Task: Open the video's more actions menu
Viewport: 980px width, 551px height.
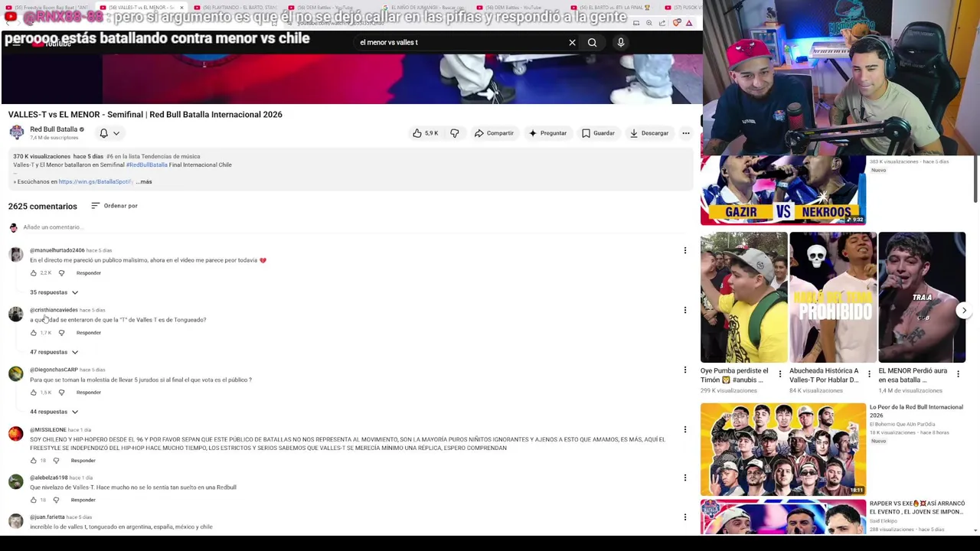Action: click(686, 133)
